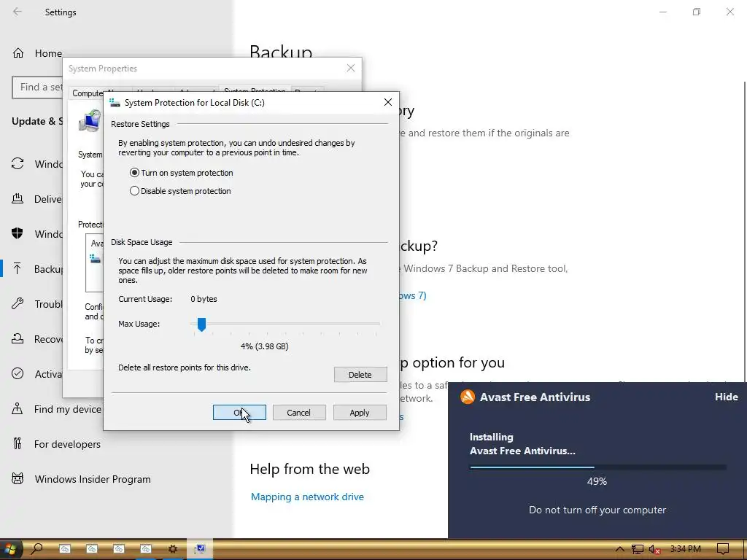Go to Home in Settings sidebar

pyautogui.click(x=48, y=53)
